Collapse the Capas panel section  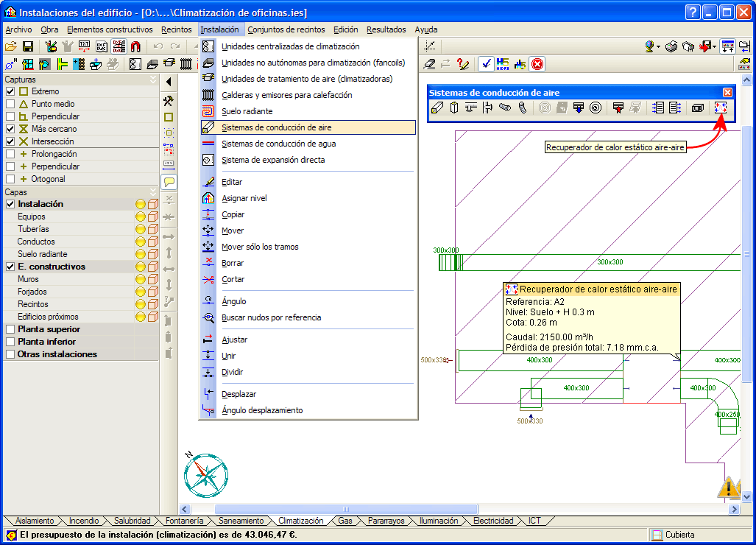tap(153, 192)
